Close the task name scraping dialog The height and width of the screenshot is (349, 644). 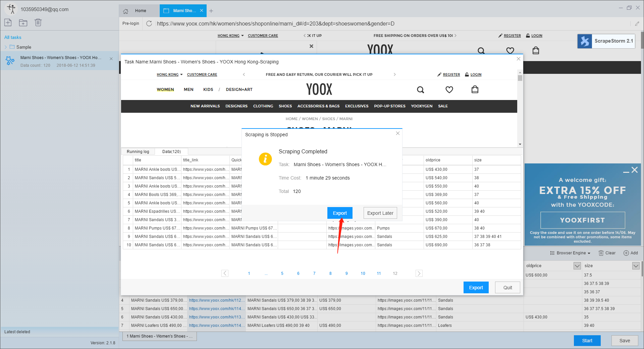(x=518, y=59)
